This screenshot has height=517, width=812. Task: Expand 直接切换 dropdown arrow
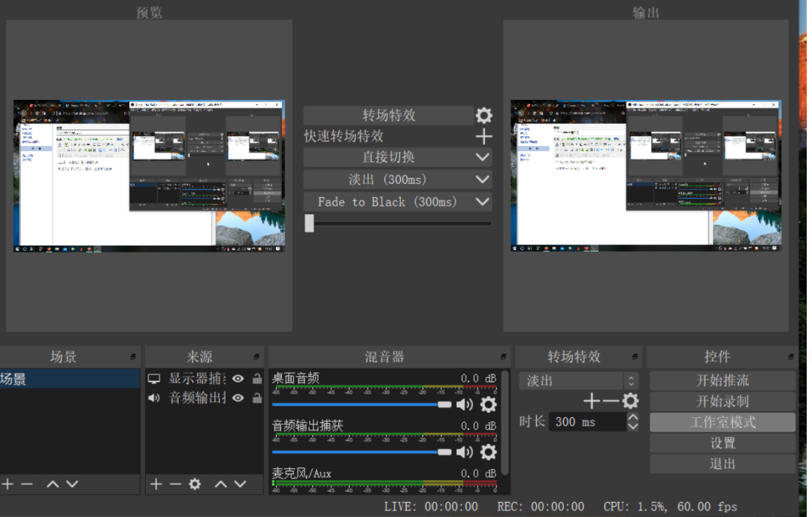(x=483, y=157)
